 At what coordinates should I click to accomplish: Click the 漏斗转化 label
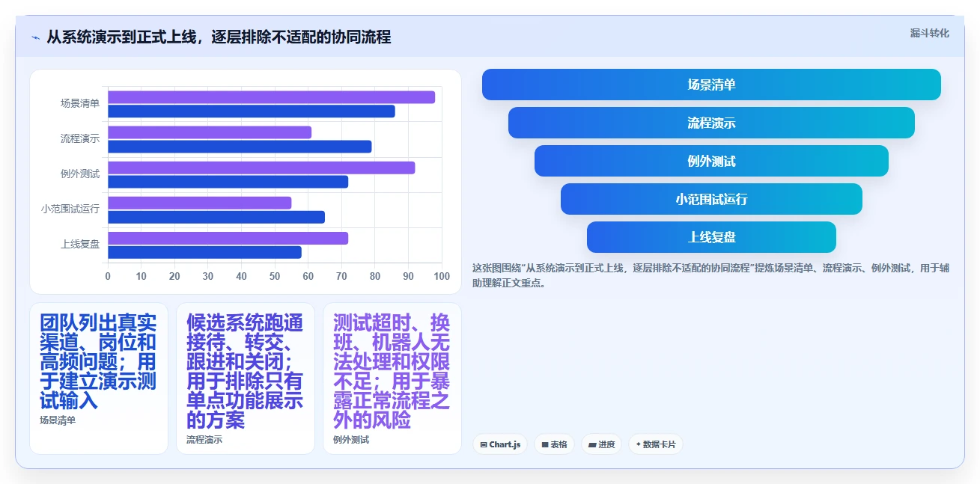coord(929,33)
